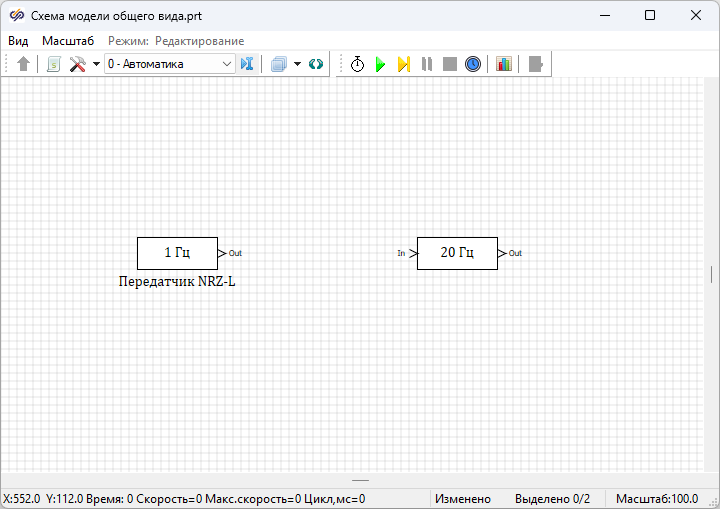Click the up arrow navigation icon
720x509 pixels.
[24, 64]
